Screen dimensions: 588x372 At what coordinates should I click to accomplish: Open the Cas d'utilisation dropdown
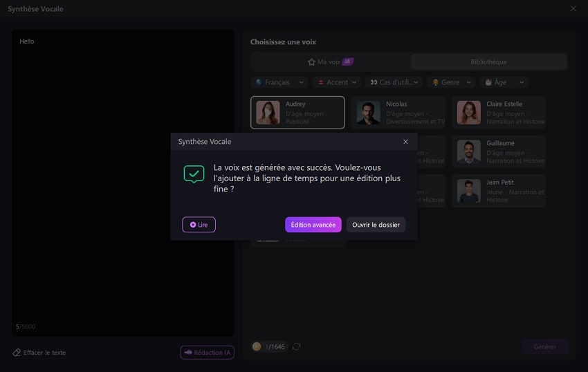pyautogui.click(x=394, y=82)
